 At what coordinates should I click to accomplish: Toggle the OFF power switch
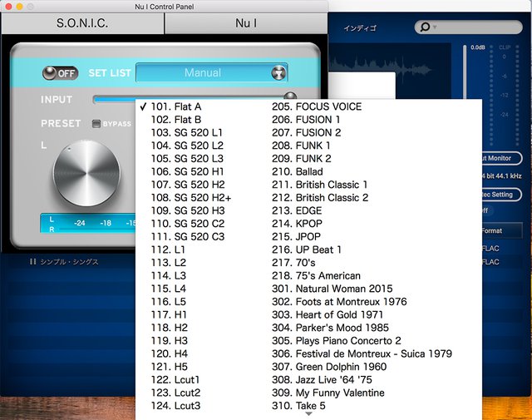click(61, 73)
